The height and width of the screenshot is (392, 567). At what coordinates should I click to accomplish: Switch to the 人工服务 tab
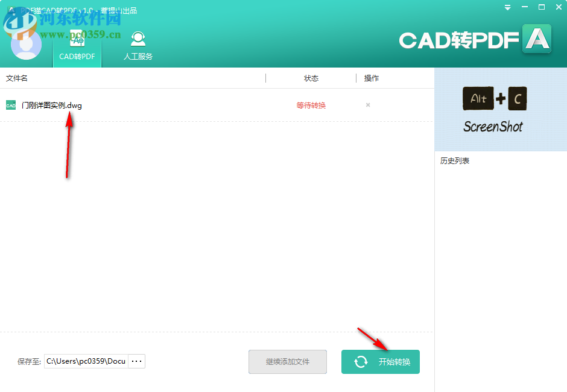click(x=138, y=56)
